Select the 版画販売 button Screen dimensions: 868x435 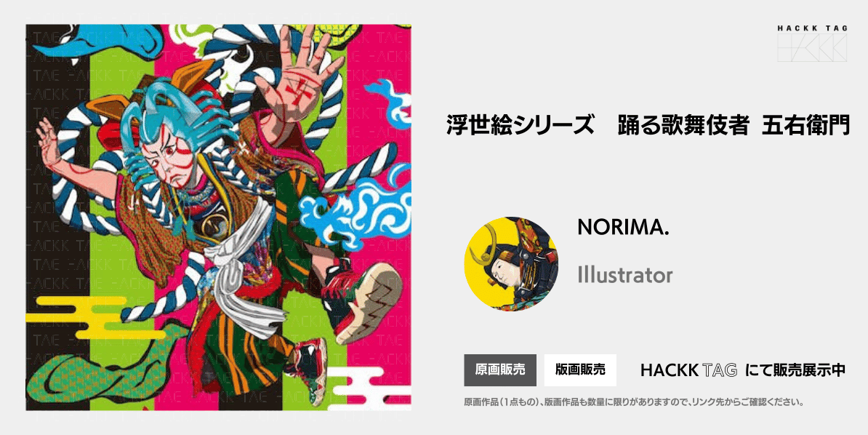click(580, 370)
